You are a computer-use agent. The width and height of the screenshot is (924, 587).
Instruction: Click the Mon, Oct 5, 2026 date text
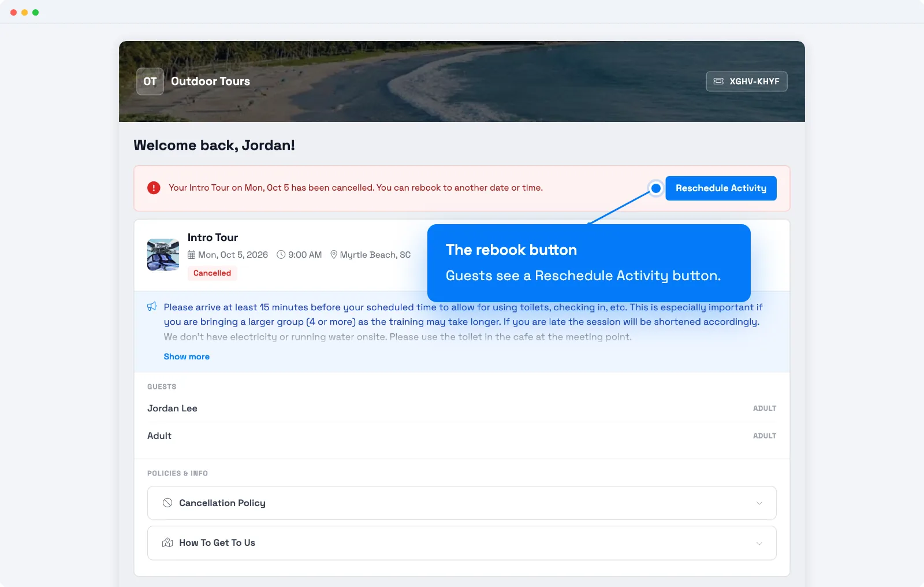[x=233, y=255]
